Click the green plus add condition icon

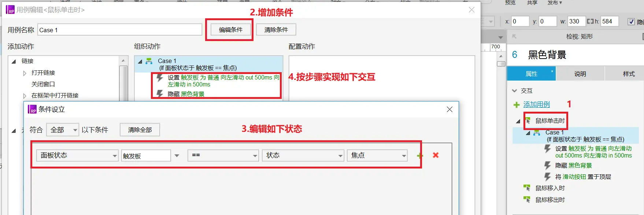(420, 156)
